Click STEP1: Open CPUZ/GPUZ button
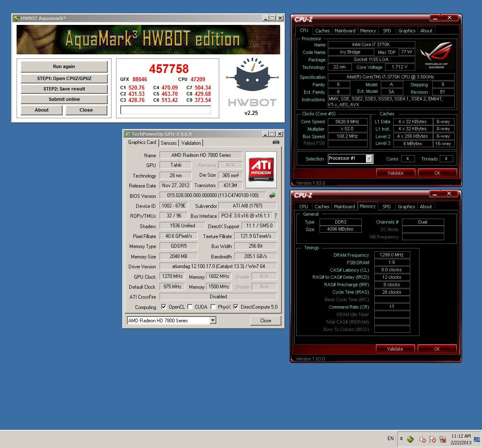The width and height of the screenshot is (482, 448). tap(64, 78)
